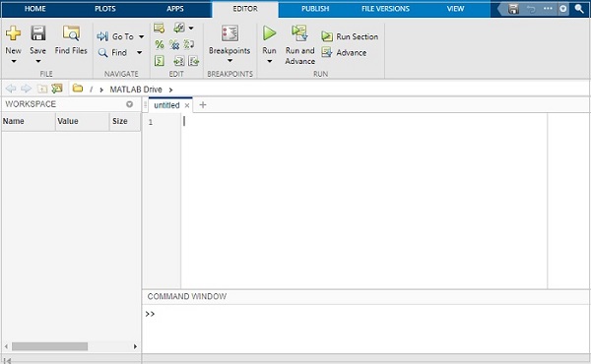Click the green Run play icon
This screenshot has height=364, width=591.
(x=269, y=33)
